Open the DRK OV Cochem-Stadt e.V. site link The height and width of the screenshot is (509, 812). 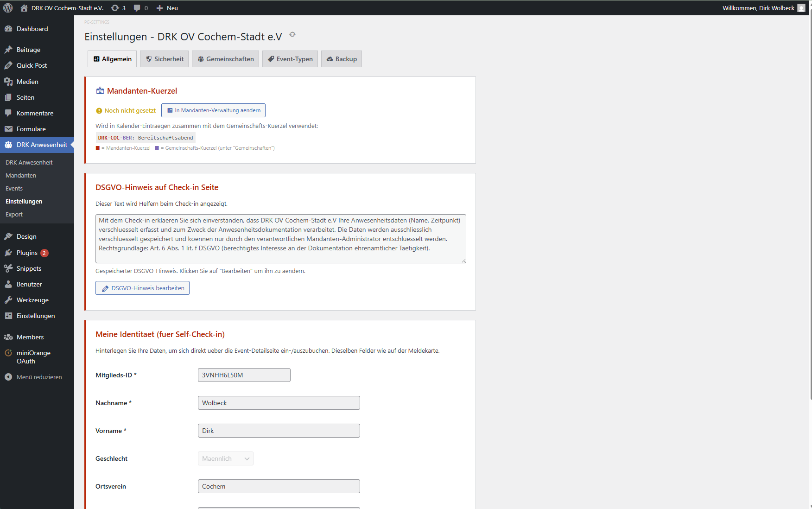(x=67, y=8)
